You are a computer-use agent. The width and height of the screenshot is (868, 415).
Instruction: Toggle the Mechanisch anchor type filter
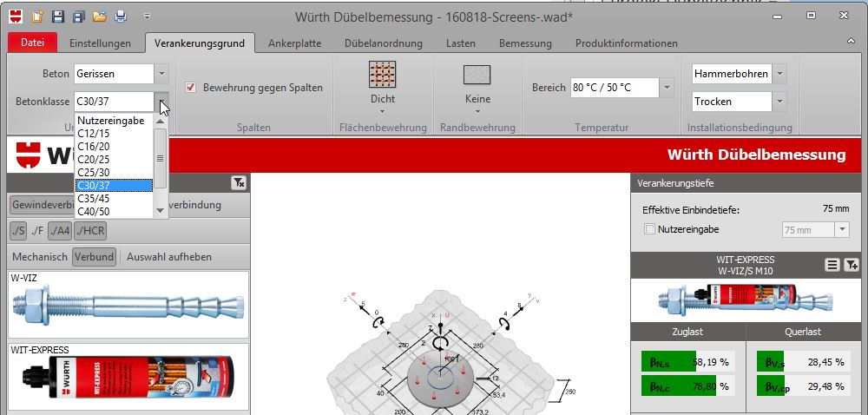click(40, 257)
